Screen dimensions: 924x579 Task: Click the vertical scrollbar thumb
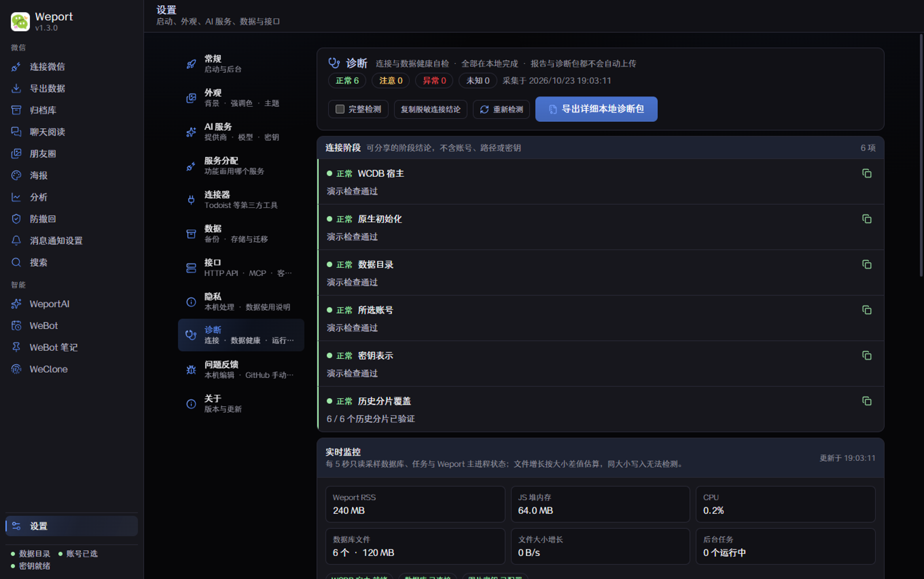(x=921, y=155)
